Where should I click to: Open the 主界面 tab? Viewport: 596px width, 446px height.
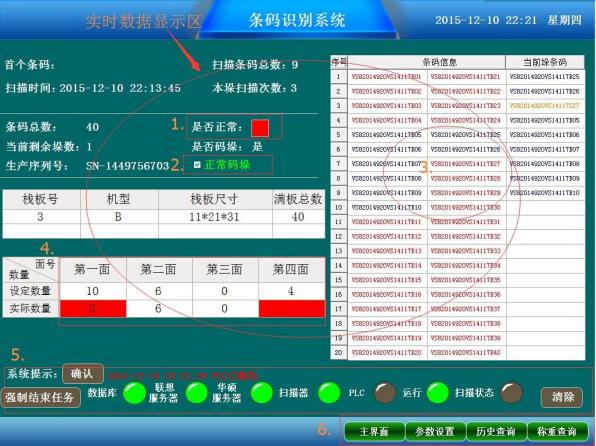coord(374,432)
